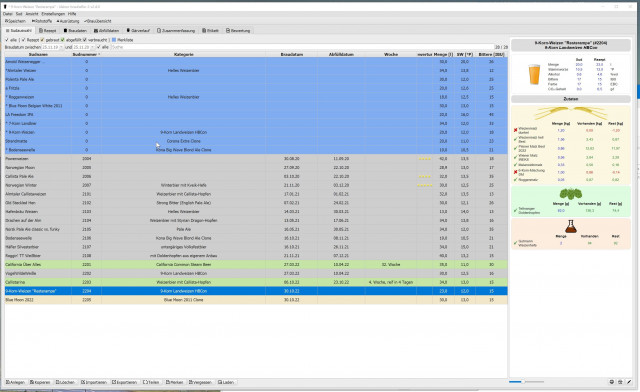
Task: Open the end Braudatum date dropdown
Action: click(93, 47)
